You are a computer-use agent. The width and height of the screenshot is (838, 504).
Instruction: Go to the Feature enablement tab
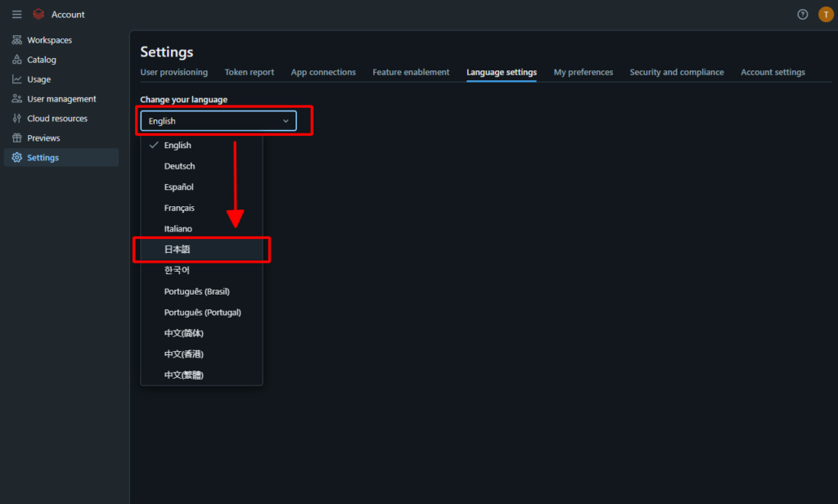(x=411, y=72)
